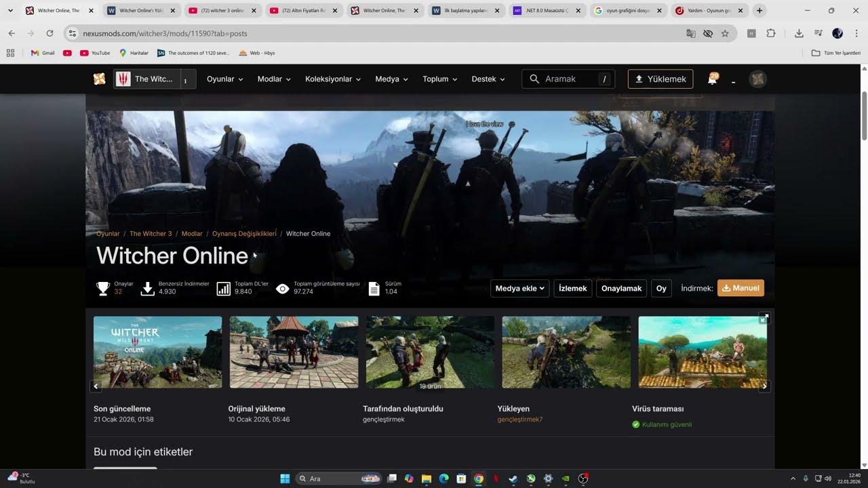This screenshot has width=868, height=488.
Task: Click the Benzersiz İndirmeler download icon
Action: pyautogui.click(x=147, y=289)
